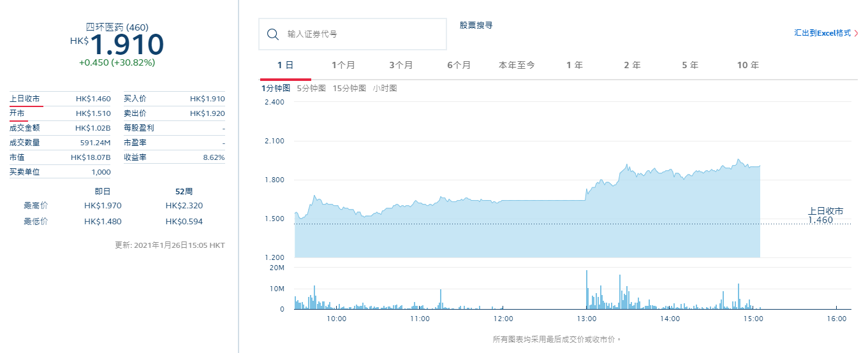Click the 股票搜寻 search label
Image resolution: width=868 pixels, height=353 pixels.
click(x=476, y=25)
